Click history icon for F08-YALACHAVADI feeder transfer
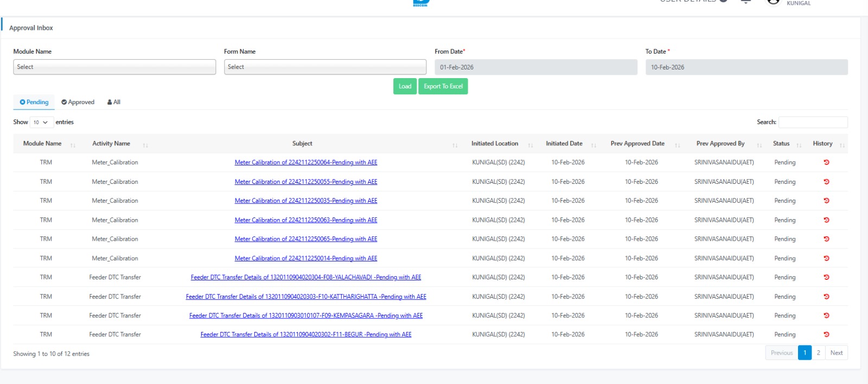Image resolution: width=868 pixels, height=384 pixels. click(826, 277)
